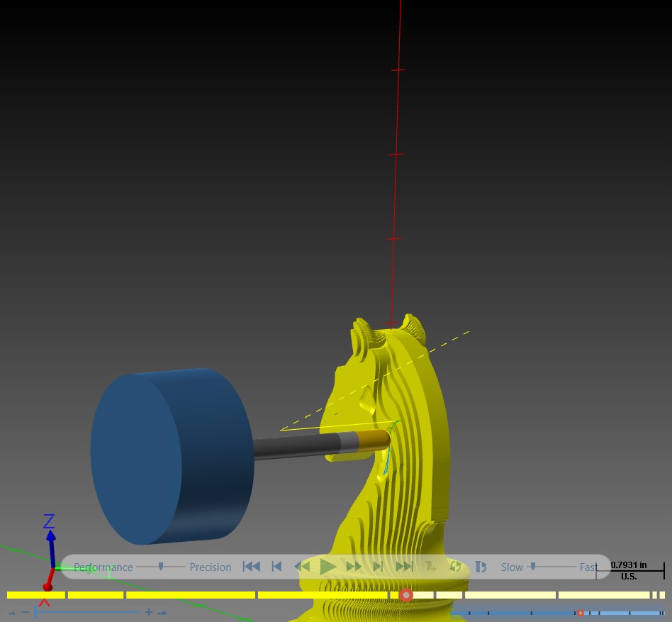Click the tool with plus icon
The image size is (672, 622).
[430, 567]
